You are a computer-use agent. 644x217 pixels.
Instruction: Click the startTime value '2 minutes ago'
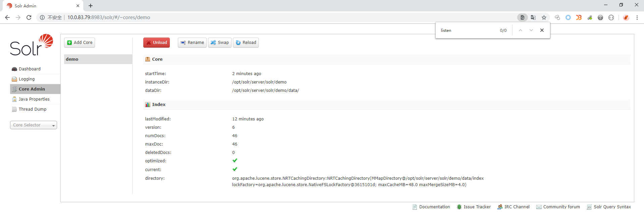click(247, 74)
